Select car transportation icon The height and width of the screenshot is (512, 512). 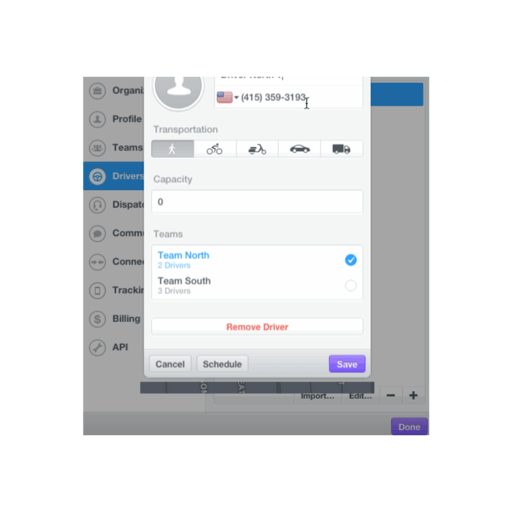(299, 149)
